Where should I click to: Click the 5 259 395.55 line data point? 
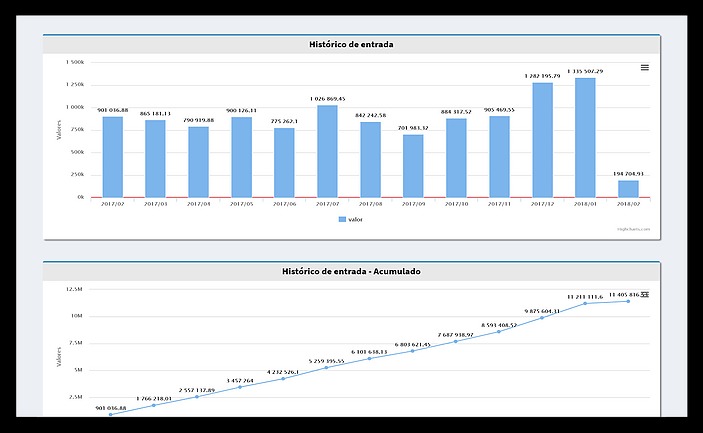pyautogui.click(x=327, y=367)
